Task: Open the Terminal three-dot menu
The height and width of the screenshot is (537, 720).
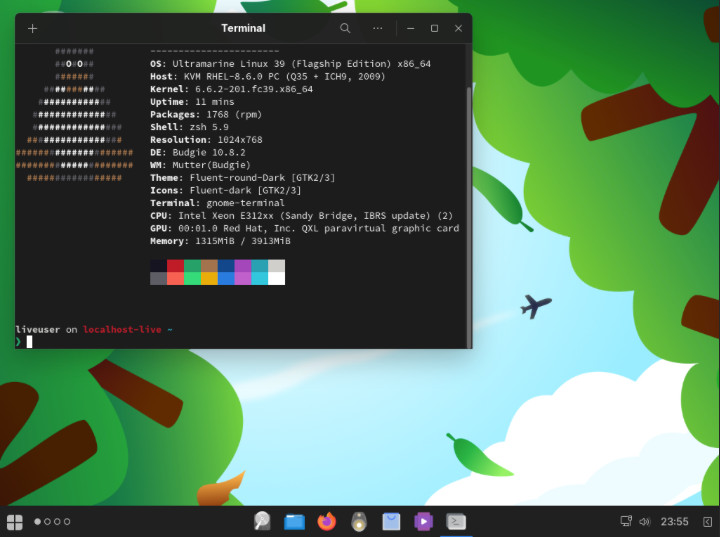Action: [377, 28]
